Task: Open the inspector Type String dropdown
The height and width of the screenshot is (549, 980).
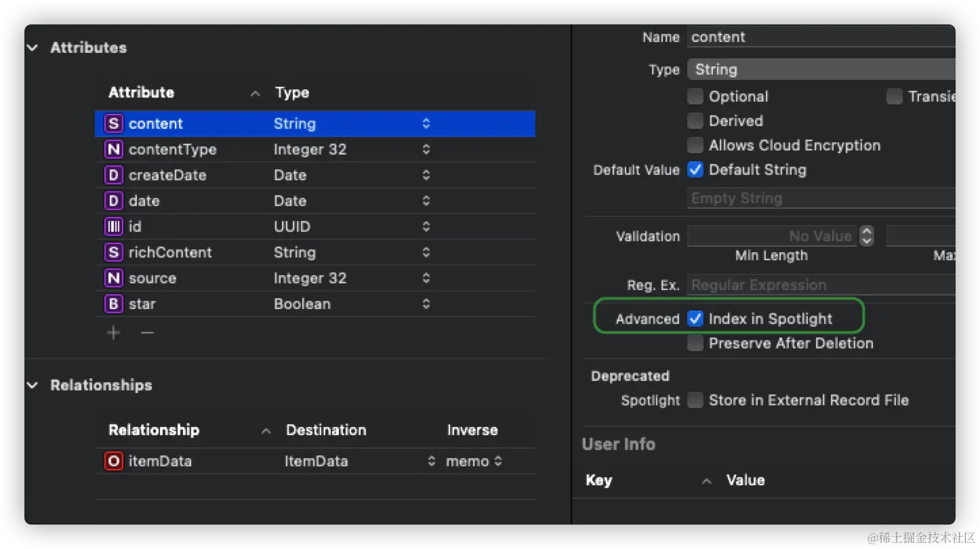Action: [821, 69]
